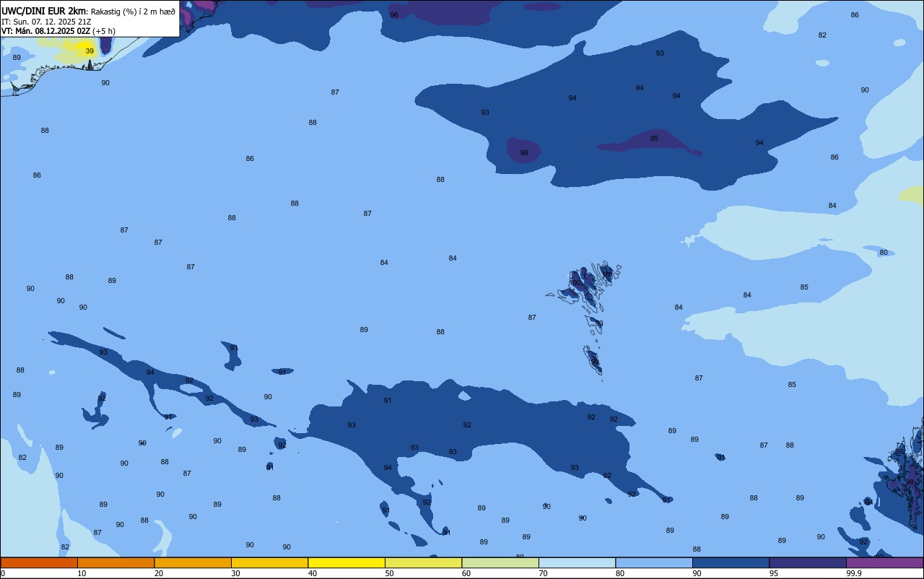
Task: Pick the 60–70 pale green legend swatch
Action: click(500, 562)
